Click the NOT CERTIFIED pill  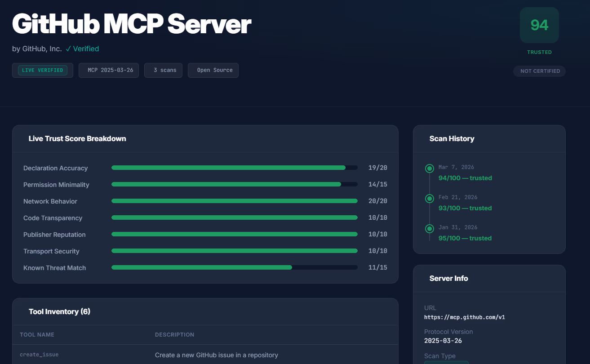coord(539,71)
